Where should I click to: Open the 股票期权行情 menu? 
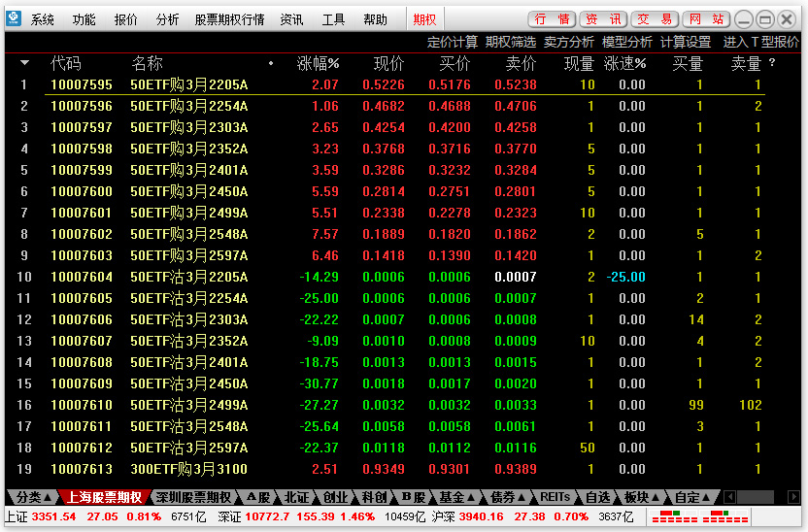[229, 19]
